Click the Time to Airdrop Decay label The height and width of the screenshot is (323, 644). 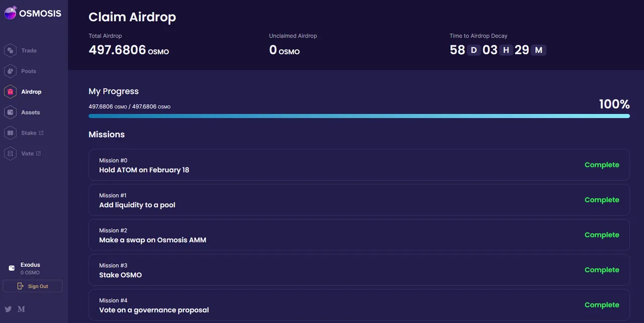pyautogui.click(x=478, y=36)
